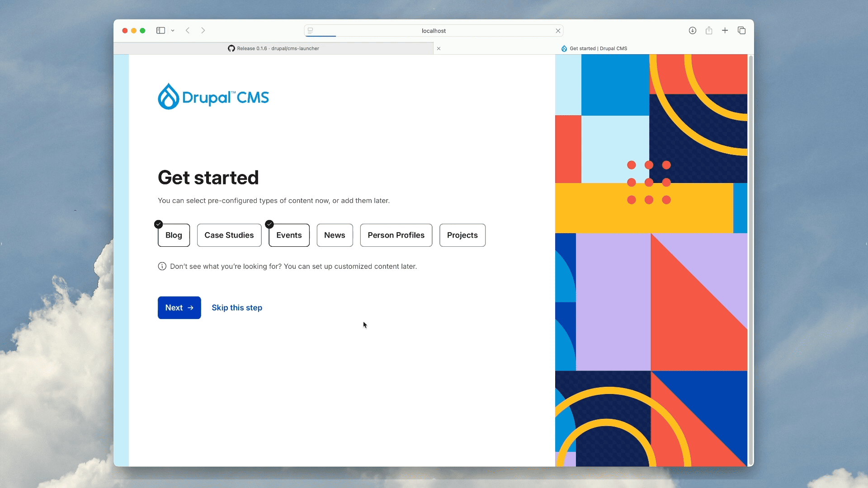Deselect the Blog content type
This screenshot has width=868, height=488.
(174, 235)
